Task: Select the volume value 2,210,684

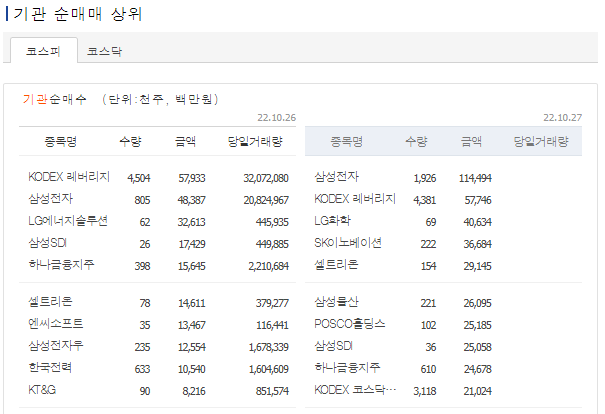Action: pyautogui.click(x=269, y=266)
